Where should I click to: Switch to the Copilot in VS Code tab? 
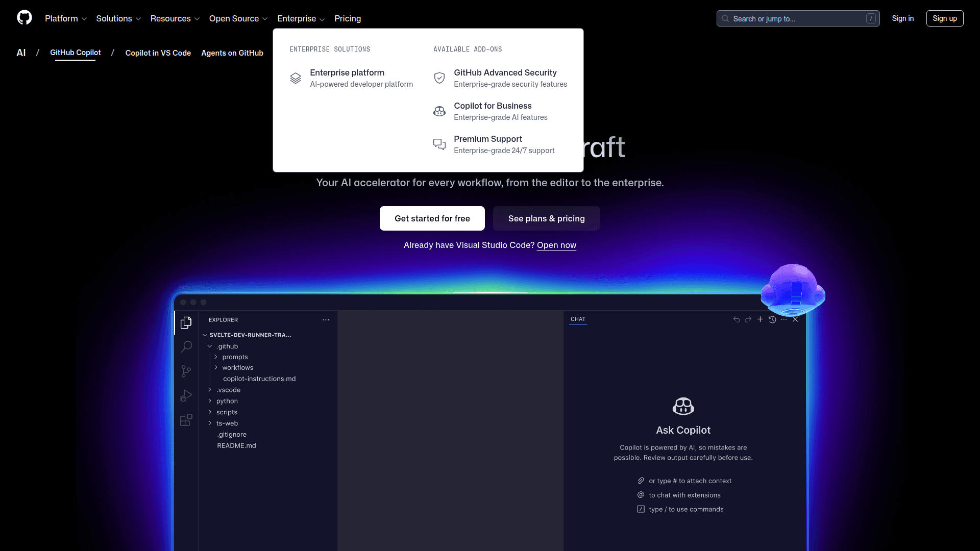point(158,53)
